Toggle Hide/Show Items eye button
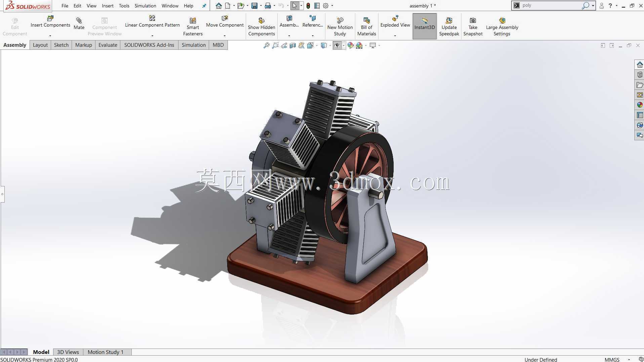 pyautogui.click(x=337, y=45)
